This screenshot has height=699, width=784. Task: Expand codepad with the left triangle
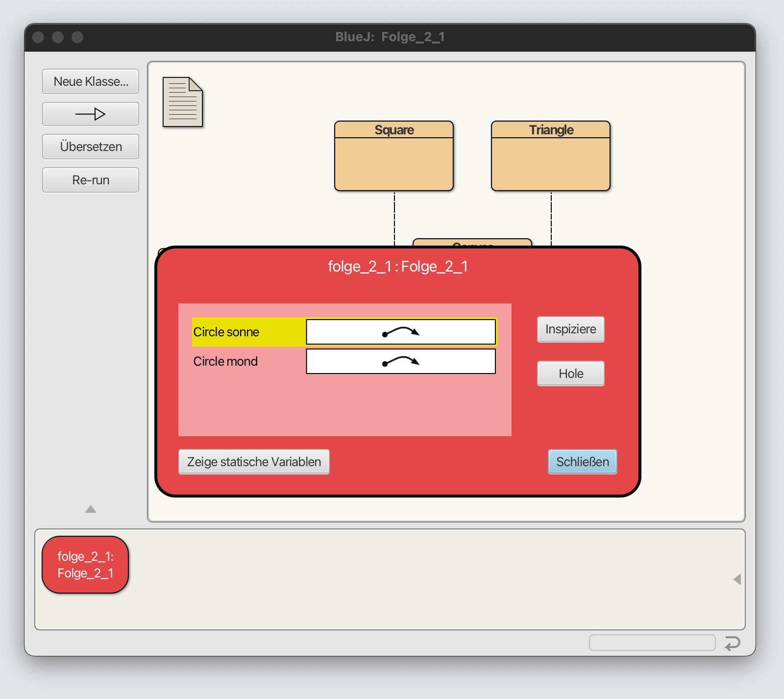pyautogui.click(x=737, y=579)
